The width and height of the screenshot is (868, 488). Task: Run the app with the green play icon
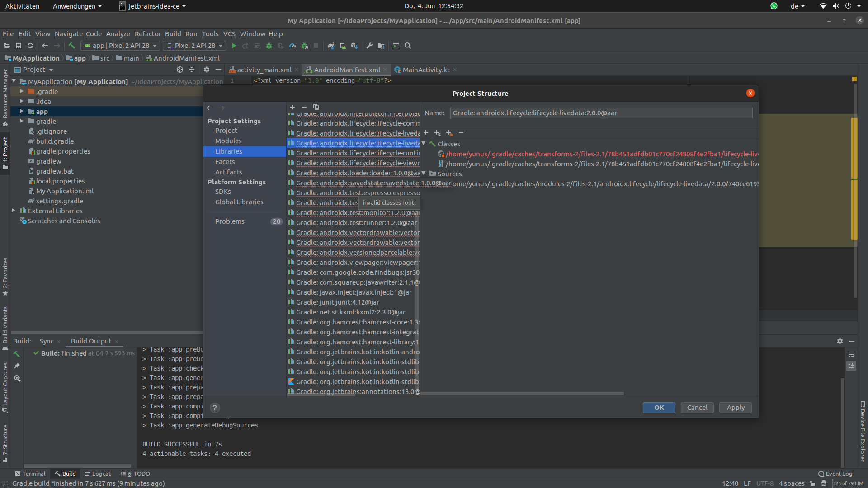(234, 46)
